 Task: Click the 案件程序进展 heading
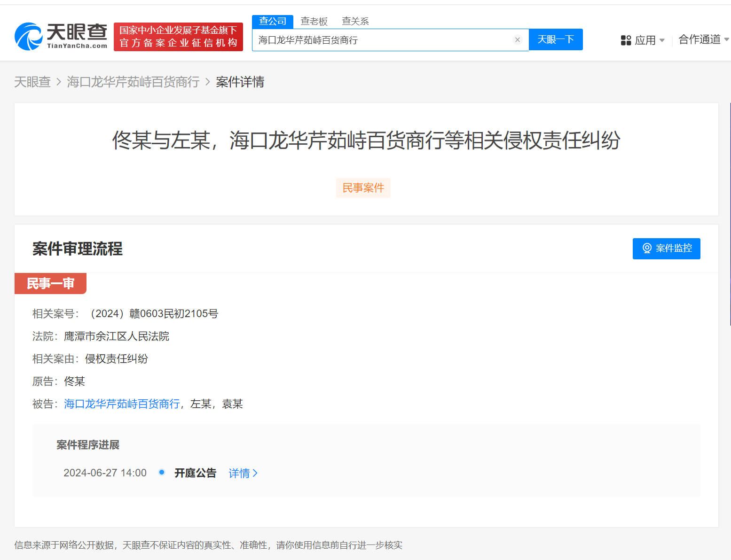pyautogui.click(x=88, y=445)
